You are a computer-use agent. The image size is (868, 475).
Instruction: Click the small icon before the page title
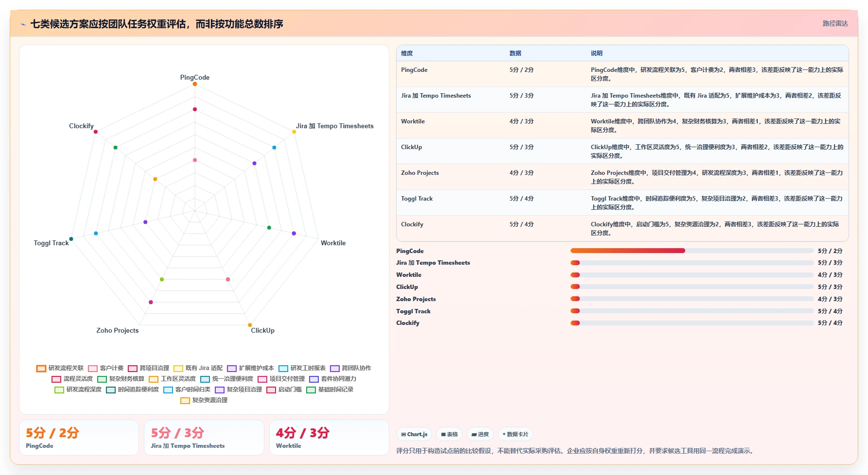coord(23,24)
